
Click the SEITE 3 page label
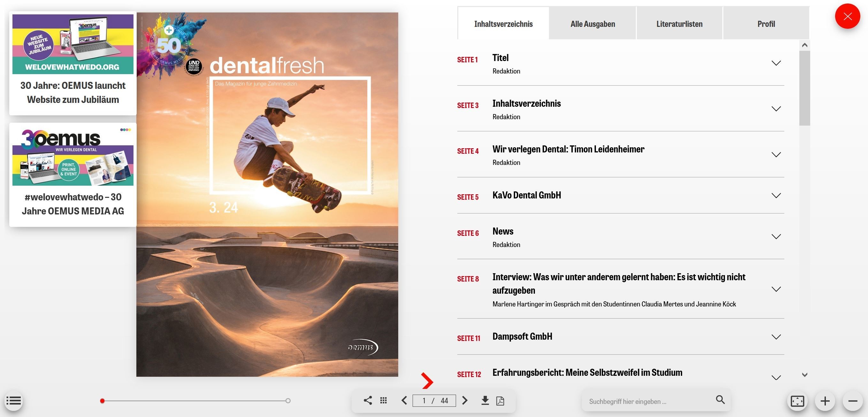(x=468, y=105)
